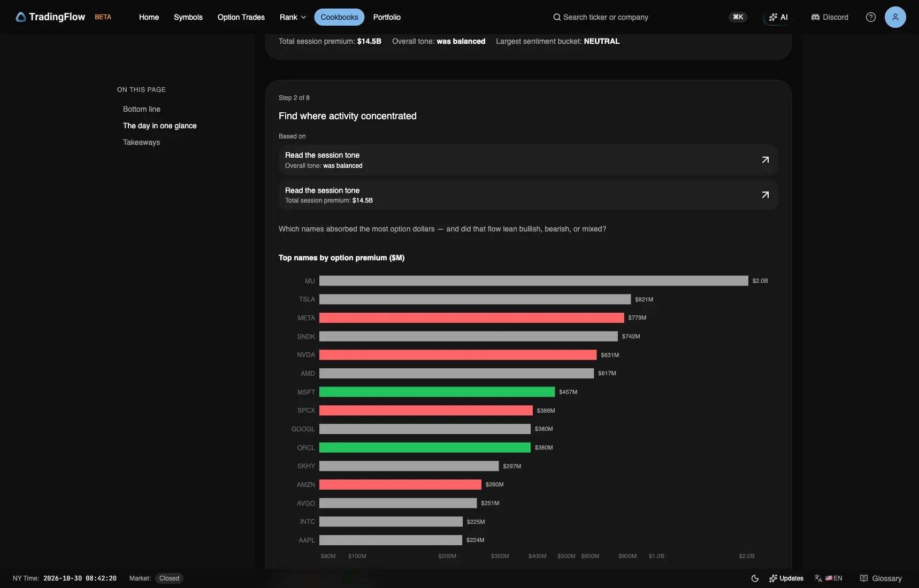This screenshot has height=588, width=919.
Task: Click the MU premium bar
Action: point(534,281)
